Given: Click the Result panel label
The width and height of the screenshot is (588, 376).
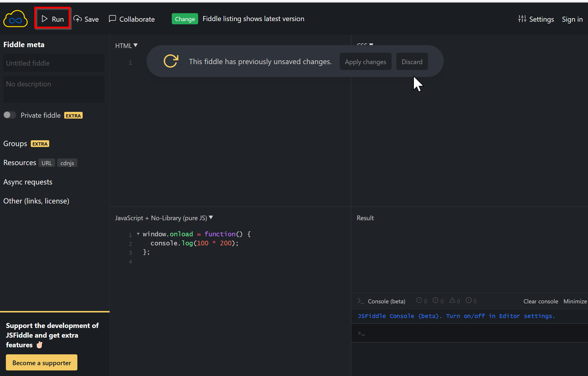Looking at the screenshot, I should pyautogui.click(x=365, y=218).
